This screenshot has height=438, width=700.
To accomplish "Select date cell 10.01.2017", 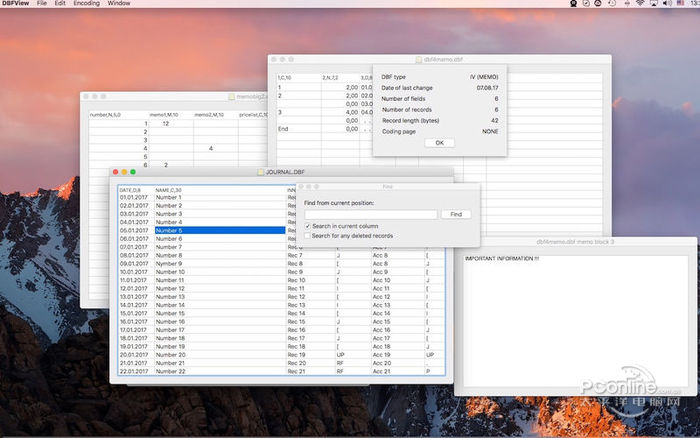I will (x=136, y=272).
